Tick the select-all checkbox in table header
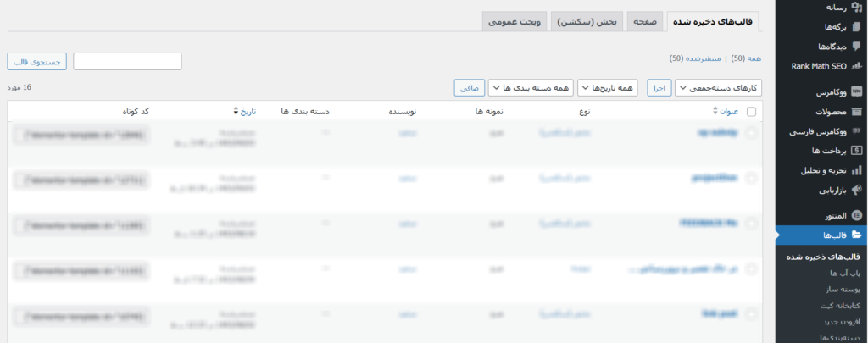 751,111
